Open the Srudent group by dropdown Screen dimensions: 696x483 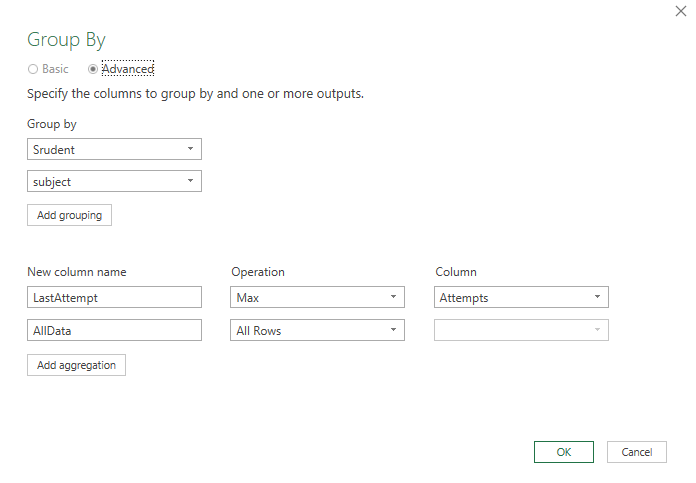[115, 149]
